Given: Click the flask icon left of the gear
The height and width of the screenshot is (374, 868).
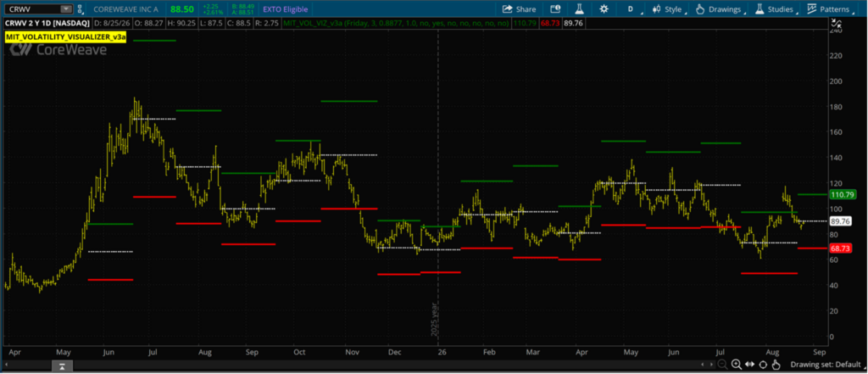Looking at the screenshot, I should (580, 8).
